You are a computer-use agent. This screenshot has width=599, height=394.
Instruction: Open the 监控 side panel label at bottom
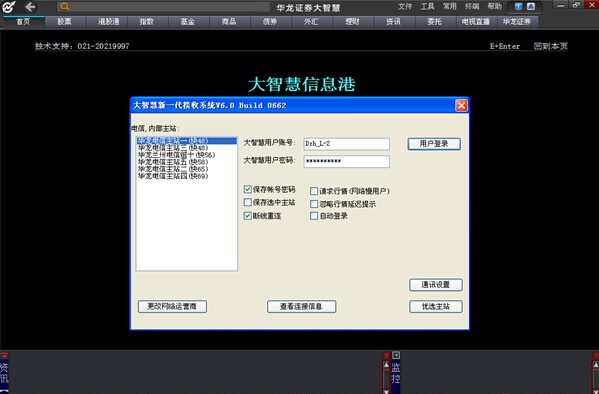coord(396,373)
